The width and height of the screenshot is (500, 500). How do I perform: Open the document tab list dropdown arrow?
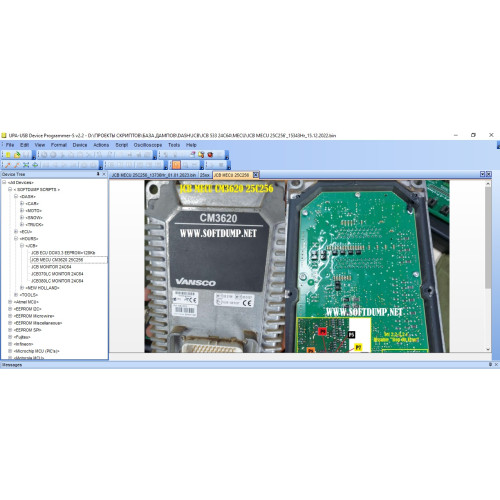click(x=482, y=174)
